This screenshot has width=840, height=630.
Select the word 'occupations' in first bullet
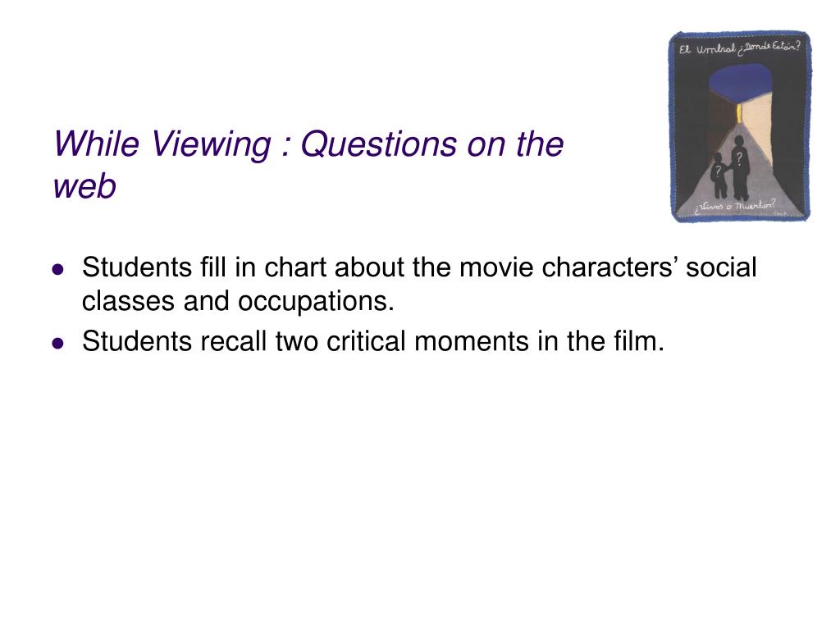click(313, 302)
